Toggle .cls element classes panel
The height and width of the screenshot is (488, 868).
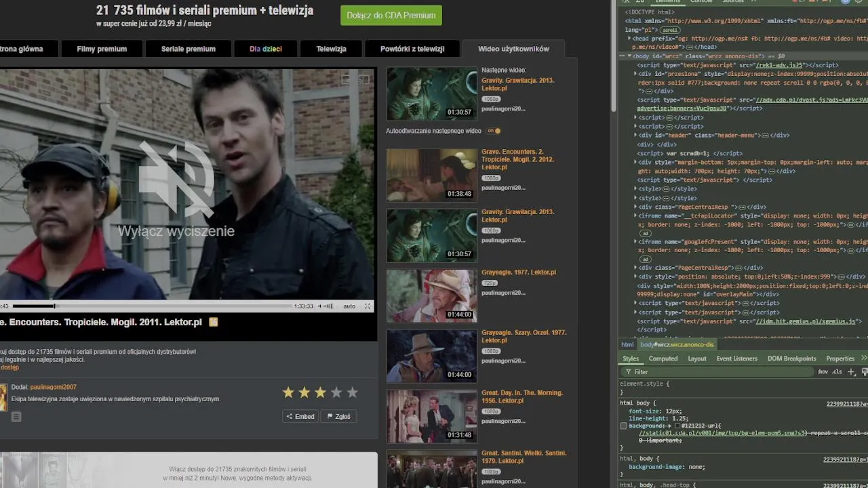click(837, 371)
